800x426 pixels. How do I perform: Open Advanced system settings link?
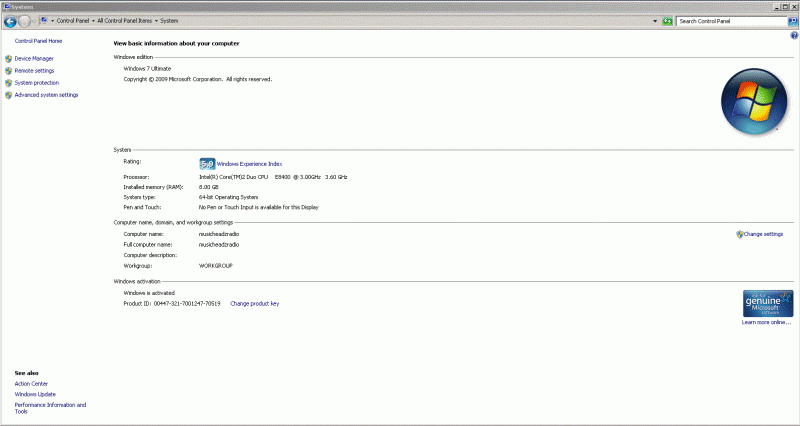coord(46,95)
